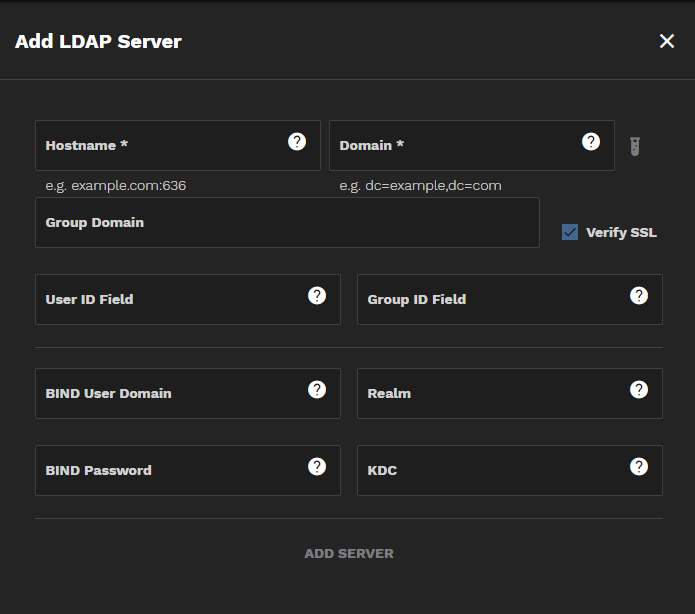Open the BIND User Domain help tooltip
This screenshot has width=695, height=614.
pyautogui.click(x=317, y=389)
